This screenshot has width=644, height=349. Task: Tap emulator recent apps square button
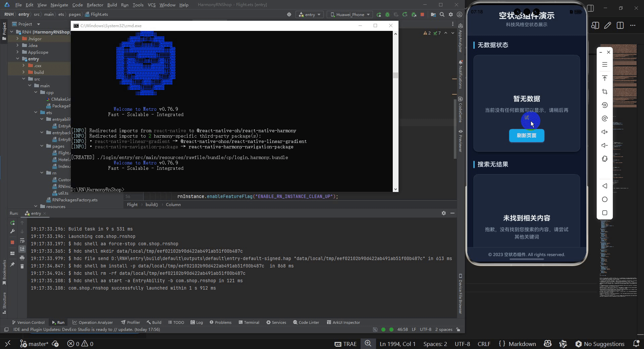(605, 213)
